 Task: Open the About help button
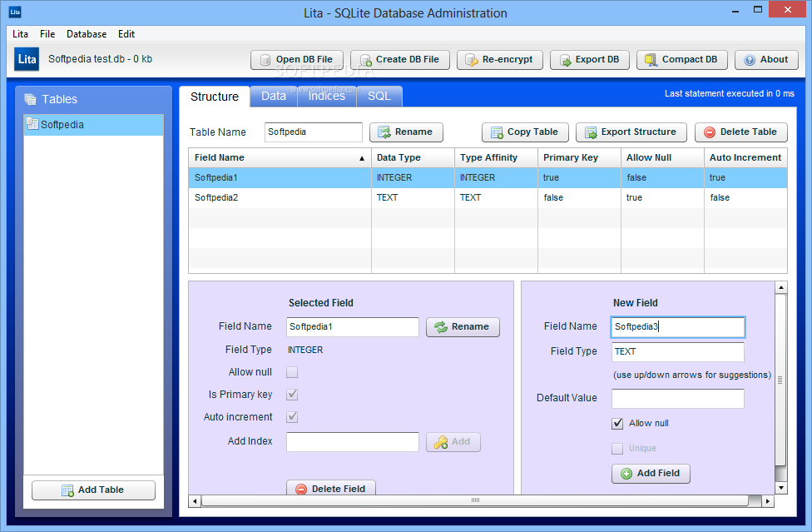[766, 60]
